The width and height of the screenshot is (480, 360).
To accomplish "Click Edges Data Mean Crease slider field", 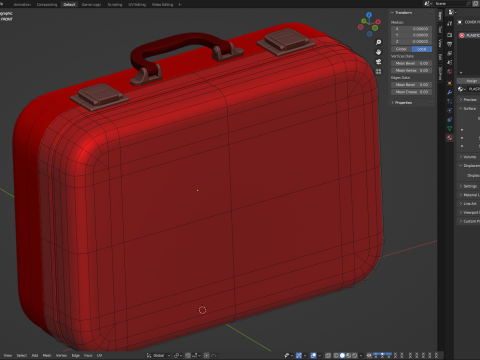I will [411, 92].
